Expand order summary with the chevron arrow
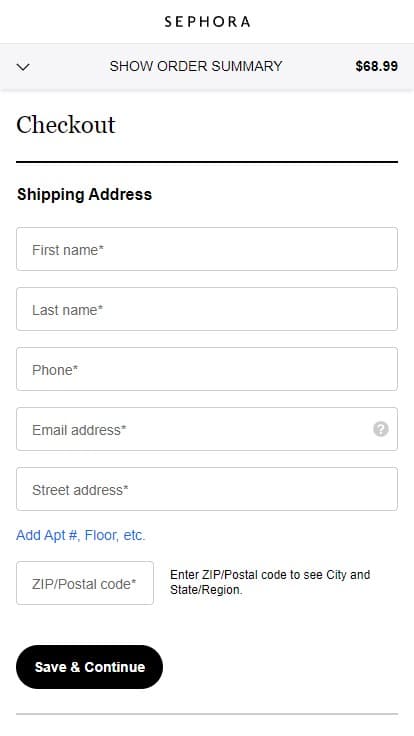Viewport: 414px width, 736px height. [23, 67]
